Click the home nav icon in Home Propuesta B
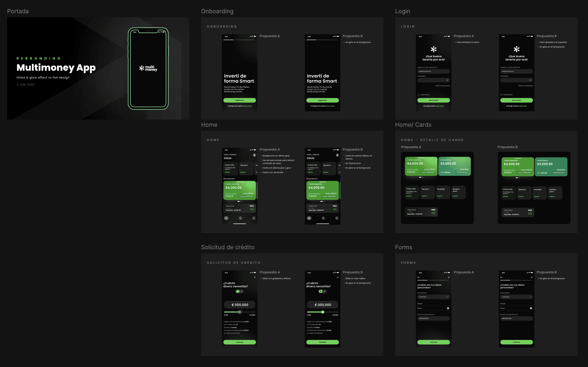 (309, 218)
